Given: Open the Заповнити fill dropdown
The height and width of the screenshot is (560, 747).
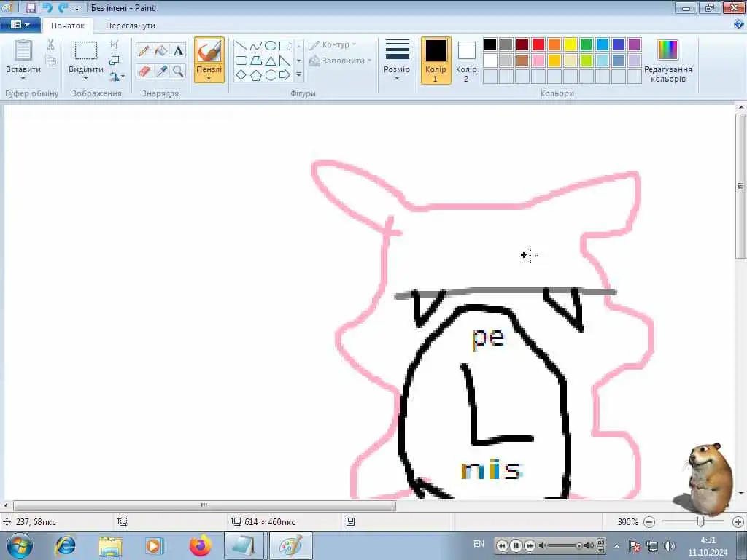Looking at the screenshot, I should click(x=340, y=61).
